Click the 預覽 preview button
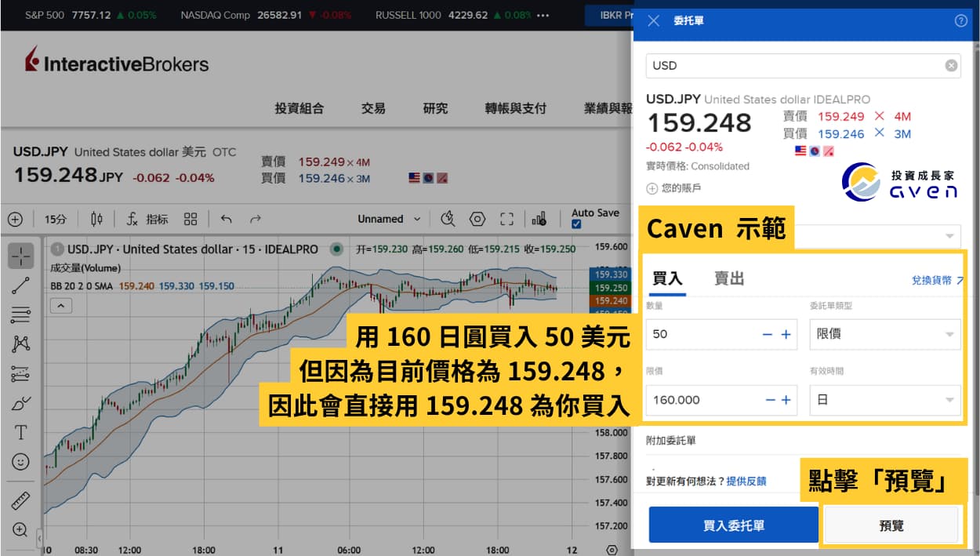Viewport: 980px width, 556px height. point(891,525)
